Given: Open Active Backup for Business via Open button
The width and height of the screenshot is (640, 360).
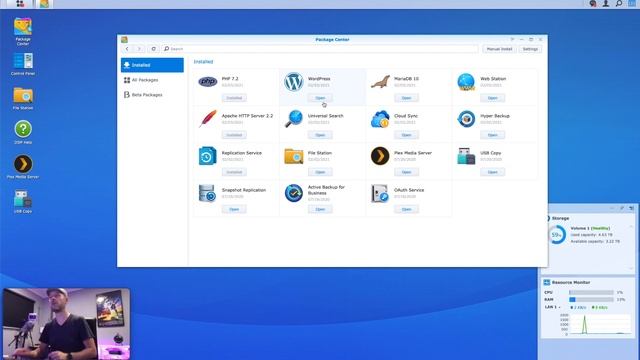Looking at the screenshot, I should pyautogui.click(x=320, y=209).
